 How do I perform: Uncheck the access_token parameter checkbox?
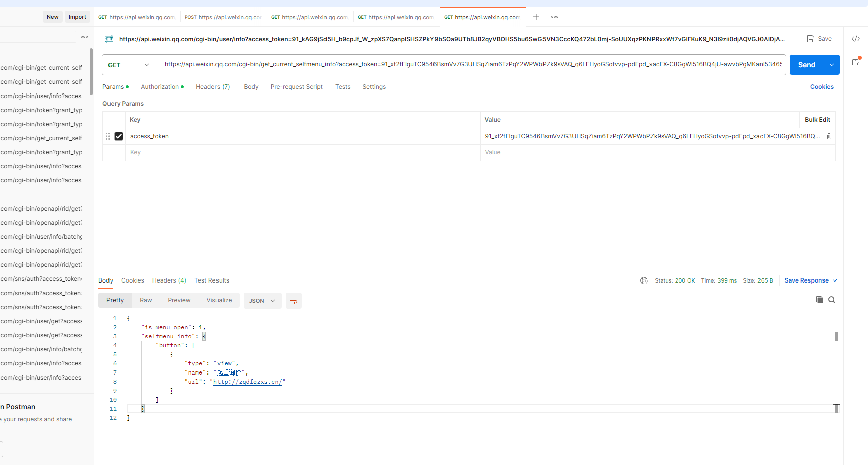tap(119, 136)
